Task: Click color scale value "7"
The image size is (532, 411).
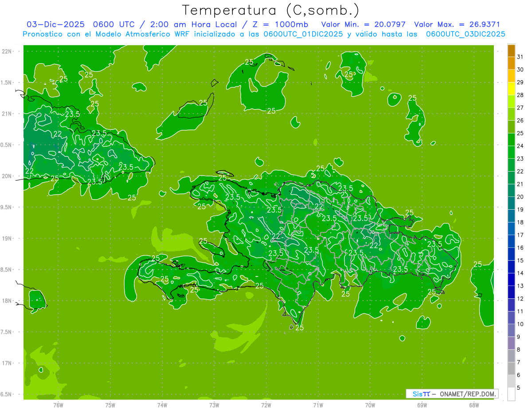Action: (518, 363)
